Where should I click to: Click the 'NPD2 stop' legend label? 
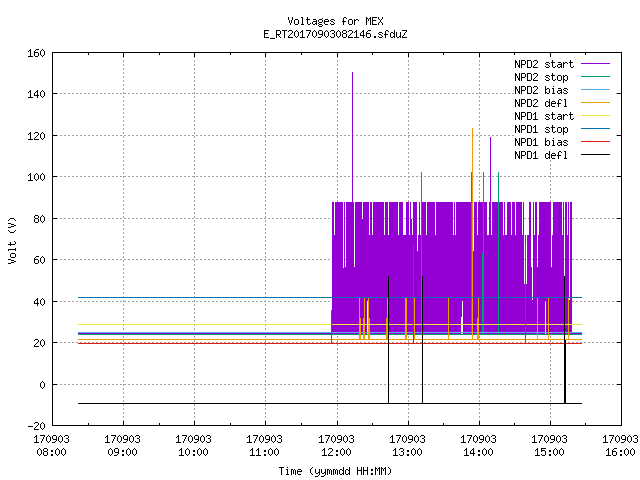(541, 77)
